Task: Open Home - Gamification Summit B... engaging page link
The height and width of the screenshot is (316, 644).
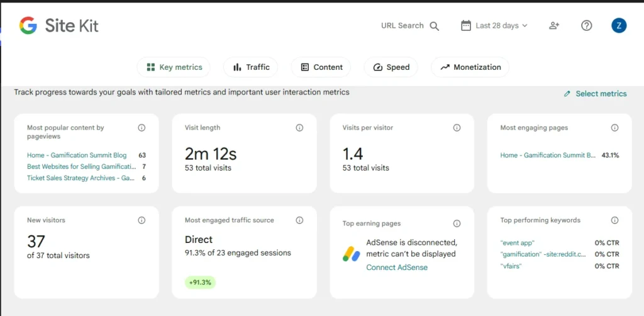Action: coord(548,155)
